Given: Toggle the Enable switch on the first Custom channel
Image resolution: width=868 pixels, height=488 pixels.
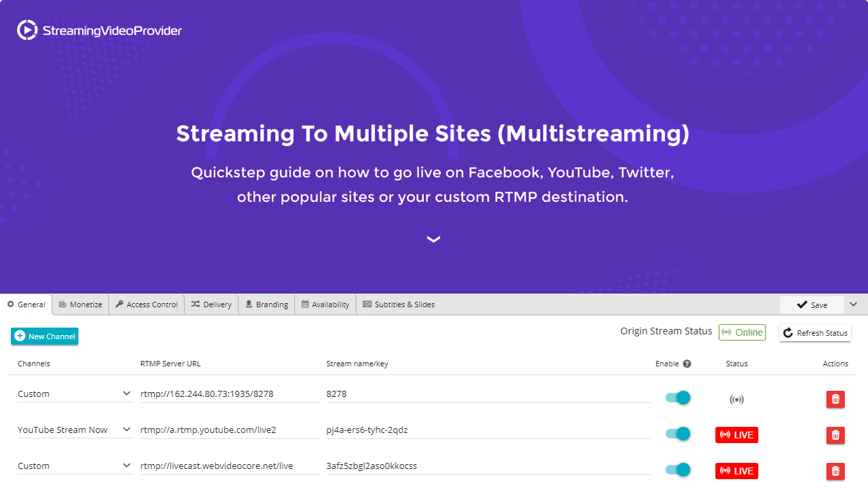Looking at the screenshot, I should click(676, 398).
